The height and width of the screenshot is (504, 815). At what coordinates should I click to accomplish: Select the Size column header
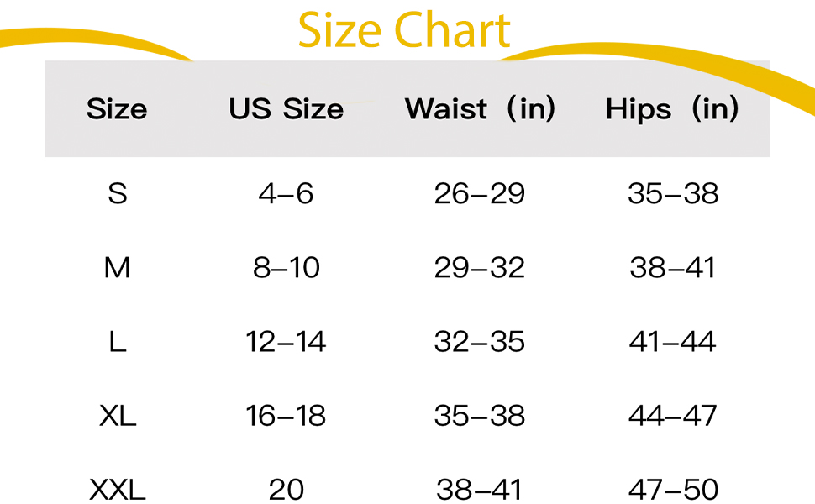(117, 109)
